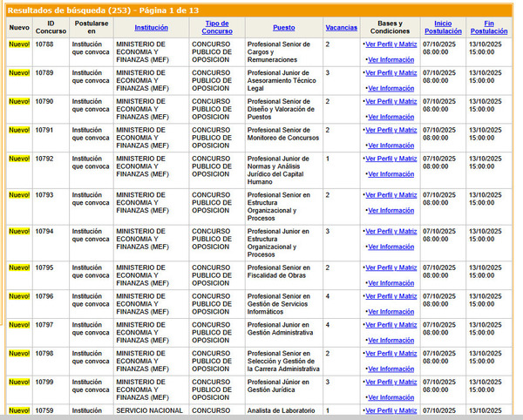Open Ver Perfil y Matriz for concurso 10798
This screenshot has width=523, height=420.
(x=391, y=354)
